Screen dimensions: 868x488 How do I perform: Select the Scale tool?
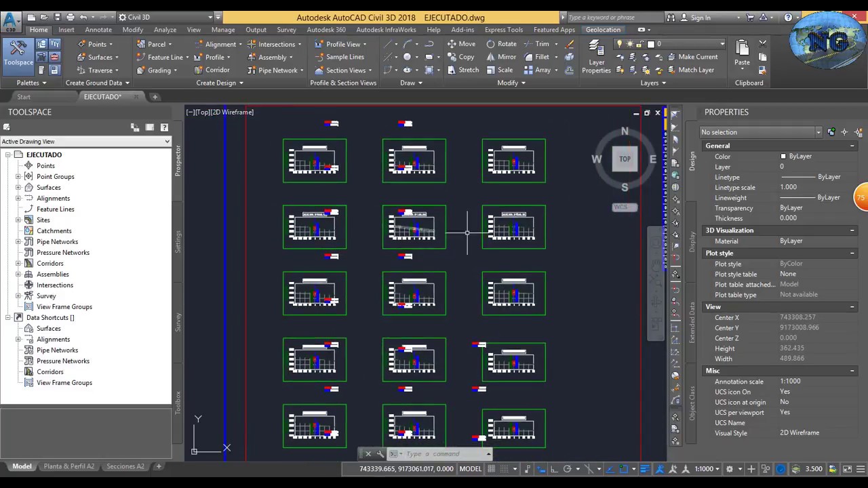499,70
